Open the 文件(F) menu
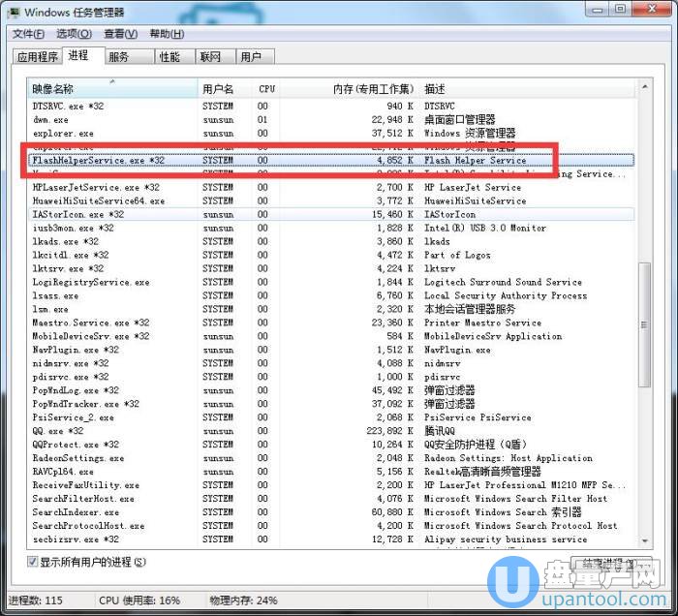 click(x=29, y=34)
